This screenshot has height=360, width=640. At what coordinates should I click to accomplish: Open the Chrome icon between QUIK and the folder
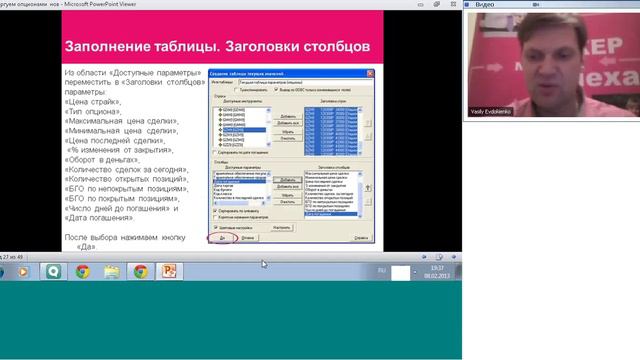tap(82, 271)
